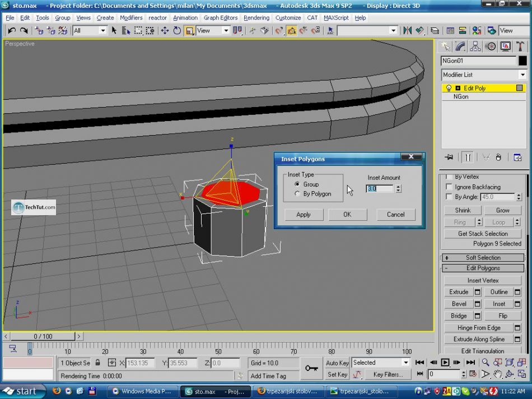Click the Pan View hand icon
Screen dimensions: 532x399
coord(498,374)
